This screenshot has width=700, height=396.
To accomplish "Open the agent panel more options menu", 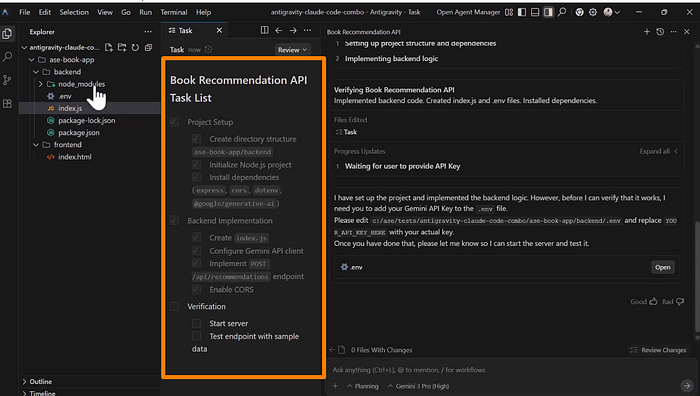I will (673, 32).
